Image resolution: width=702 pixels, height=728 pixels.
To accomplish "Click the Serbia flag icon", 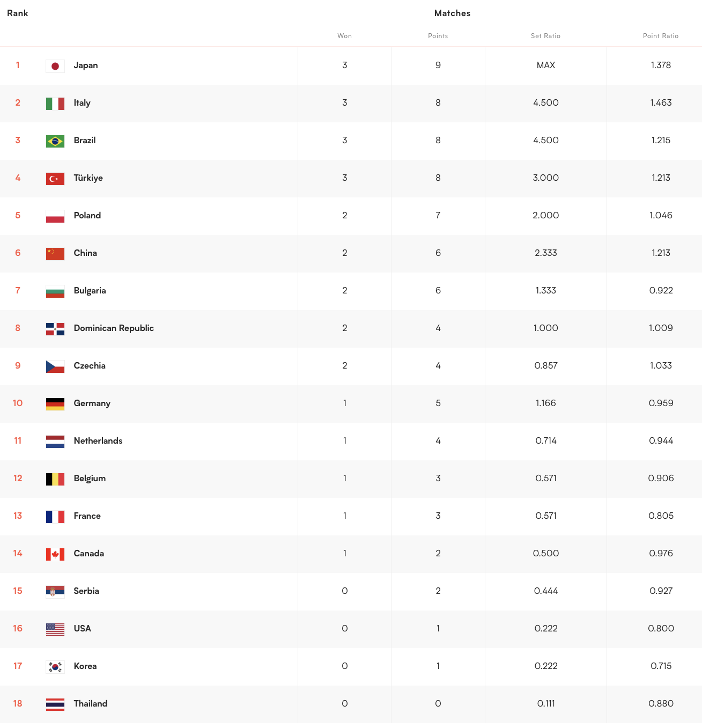I will coord(55,592).
